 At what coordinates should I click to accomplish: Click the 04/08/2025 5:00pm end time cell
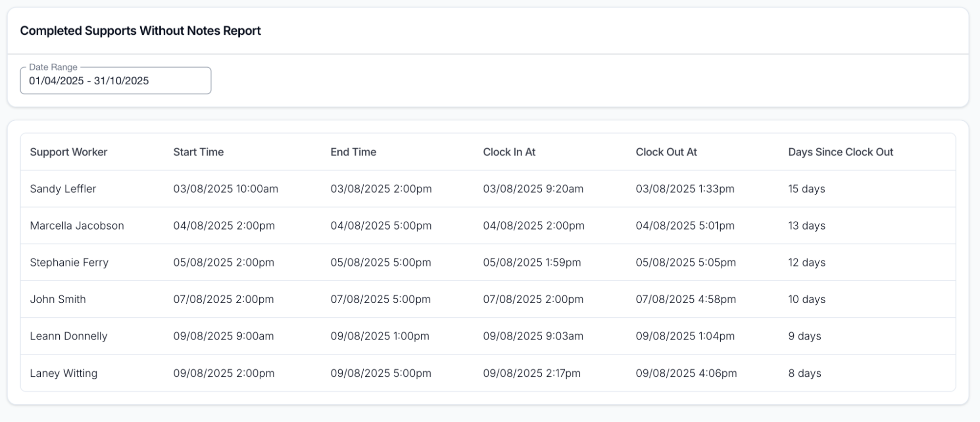coord(381,226)
